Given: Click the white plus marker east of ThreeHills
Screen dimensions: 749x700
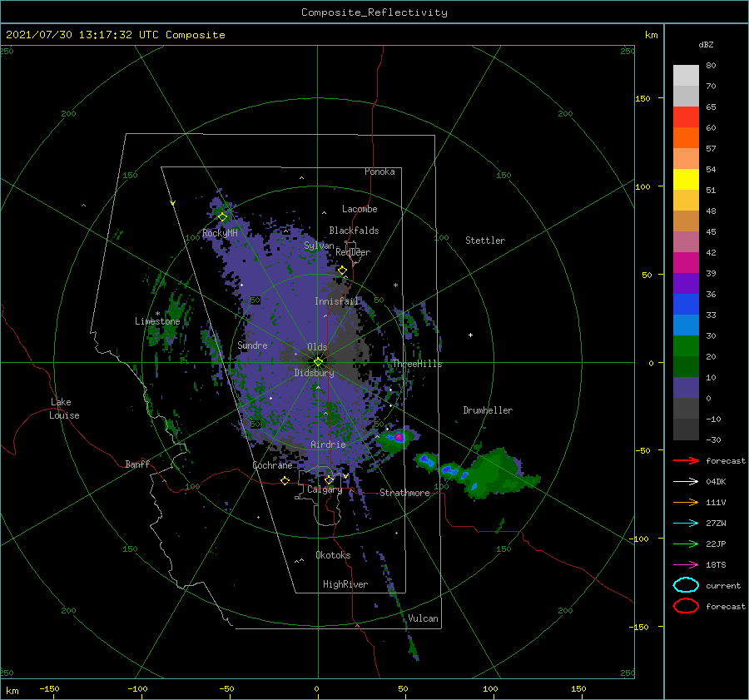Looking at the screenshot, I should tap(470, 335).
